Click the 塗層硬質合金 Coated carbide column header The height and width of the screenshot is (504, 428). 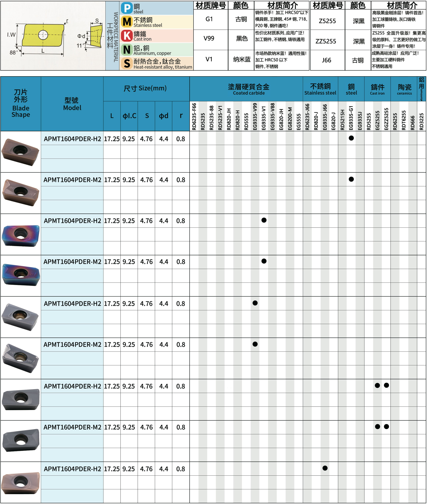[x=248, y=89]
